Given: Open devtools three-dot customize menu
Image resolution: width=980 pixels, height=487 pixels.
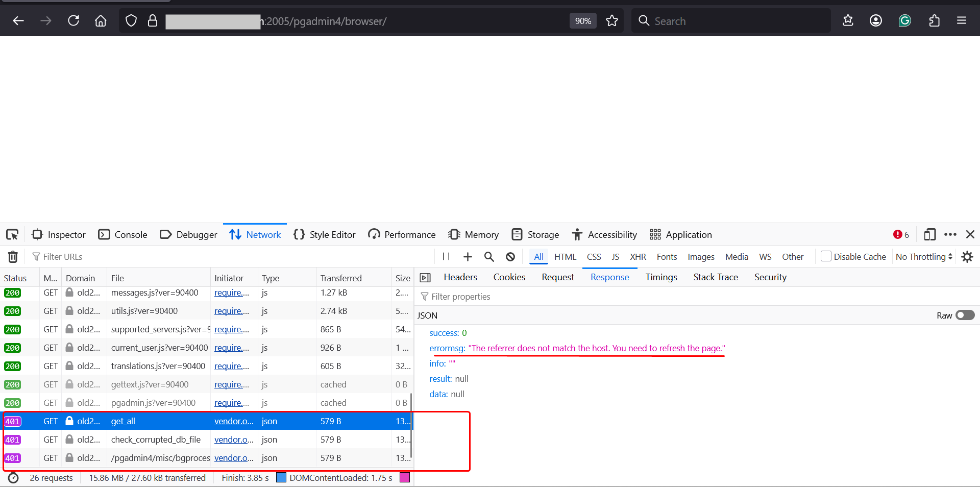Looking at the screenshot, I should (x=950, y=234).
